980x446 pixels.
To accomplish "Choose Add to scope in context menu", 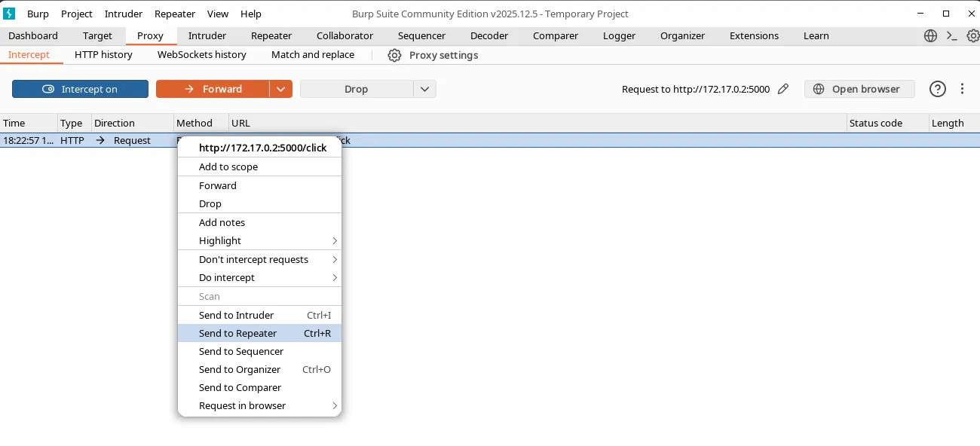I will pos(259,167).
